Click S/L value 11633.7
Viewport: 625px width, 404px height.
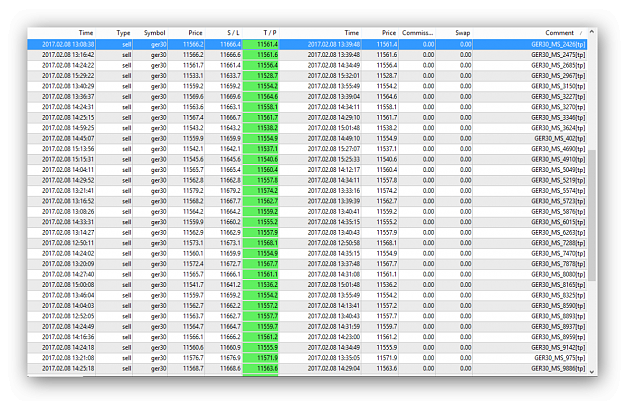coord(230,76)
